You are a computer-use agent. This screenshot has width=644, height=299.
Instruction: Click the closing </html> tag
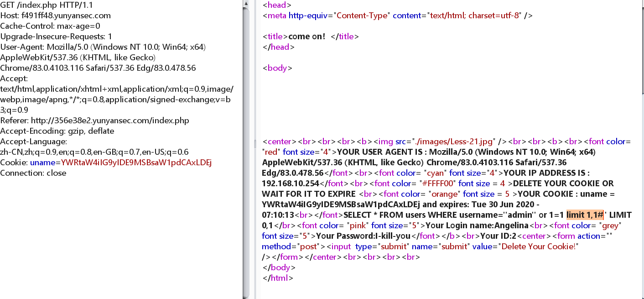point(278,278)
